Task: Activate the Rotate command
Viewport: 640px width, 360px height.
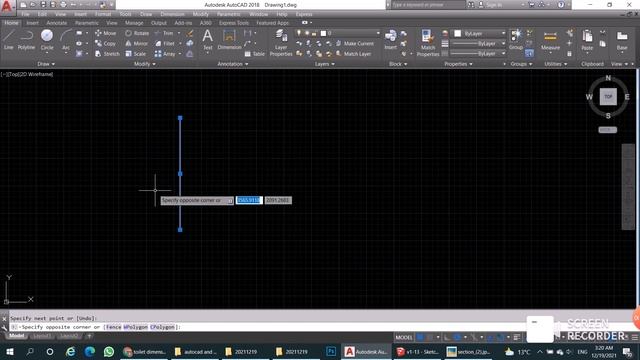Action: click(137, 33)
